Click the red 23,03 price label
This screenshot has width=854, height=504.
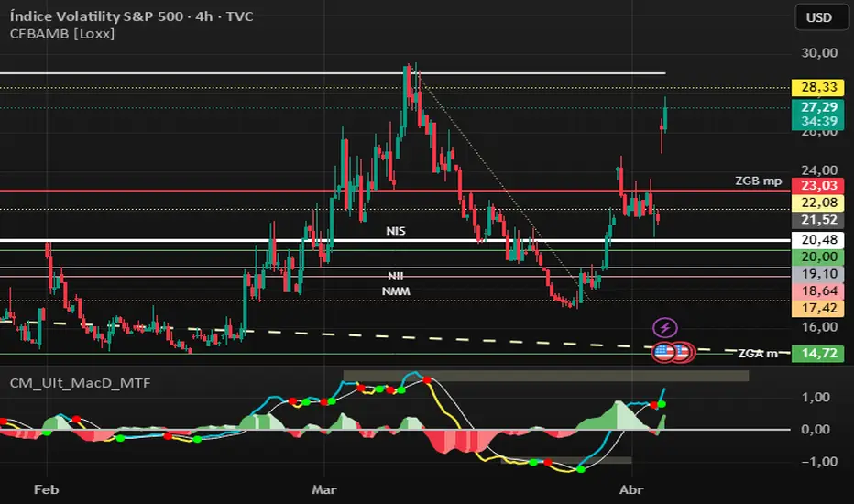coord(818,185)
